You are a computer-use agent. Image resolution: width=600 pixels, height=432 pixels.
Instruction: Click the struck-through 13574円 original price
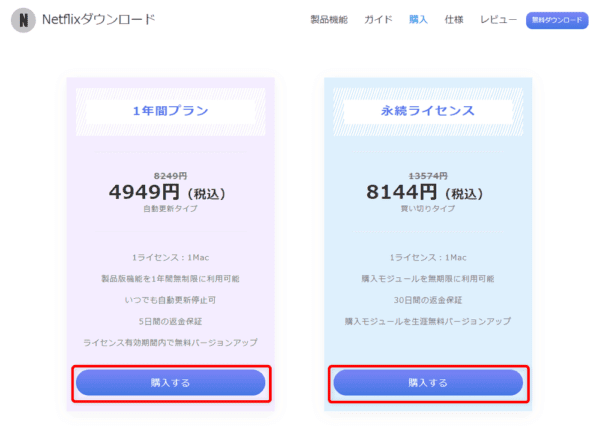[x=428, y=173]
